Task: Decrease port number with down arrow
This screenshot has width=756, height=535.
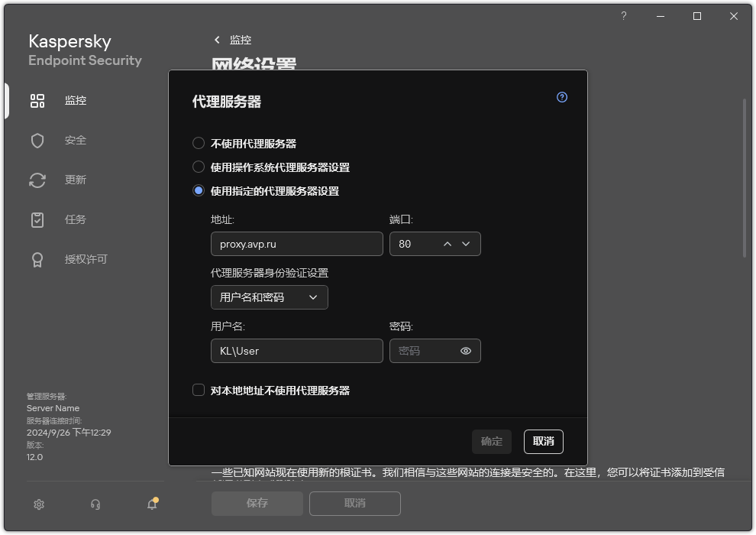Action: point(466,244)
